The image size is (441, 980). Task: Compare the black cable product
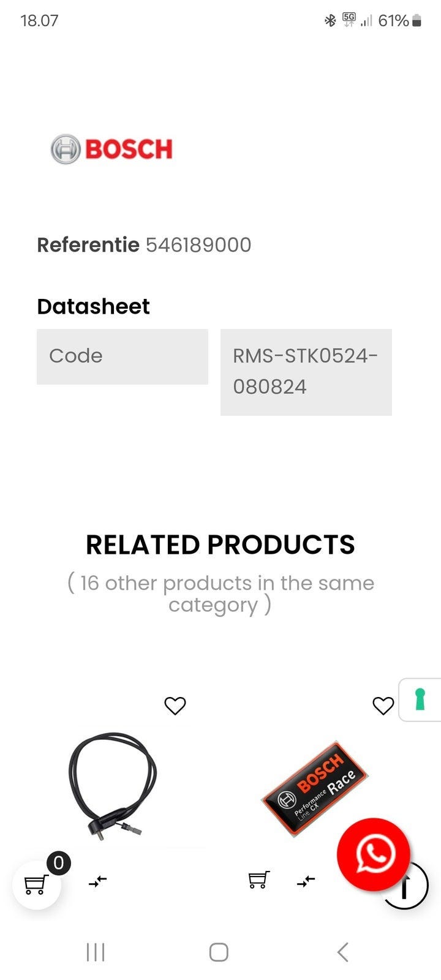coord(98,881)
